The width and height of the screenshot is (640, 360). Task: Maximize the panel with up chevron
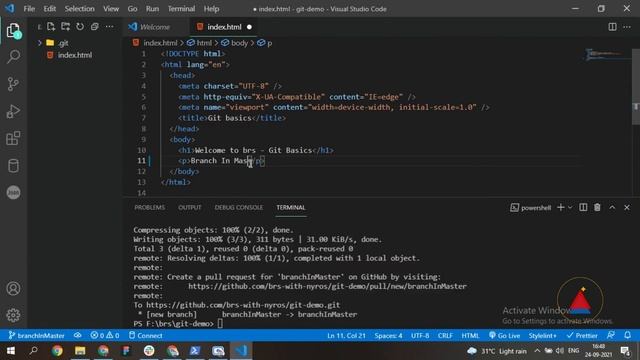[x=612, y=207]
